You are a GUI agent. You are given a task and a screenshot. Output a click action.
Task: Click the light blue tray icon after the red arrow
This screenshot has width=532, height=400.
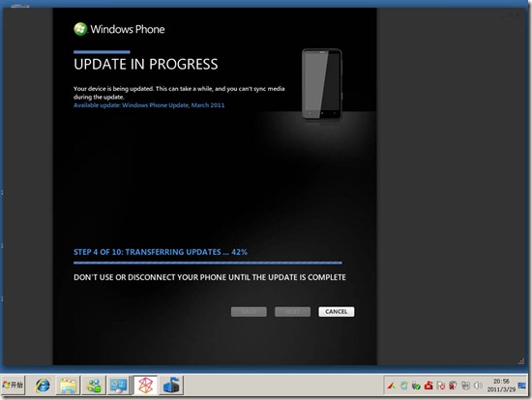point(403,386)
